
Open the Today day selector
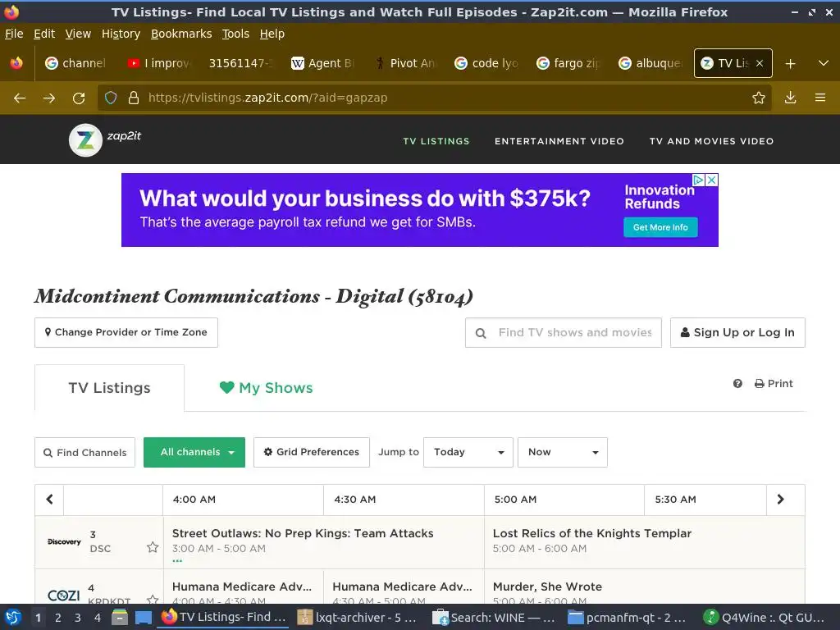click(468, 452)
